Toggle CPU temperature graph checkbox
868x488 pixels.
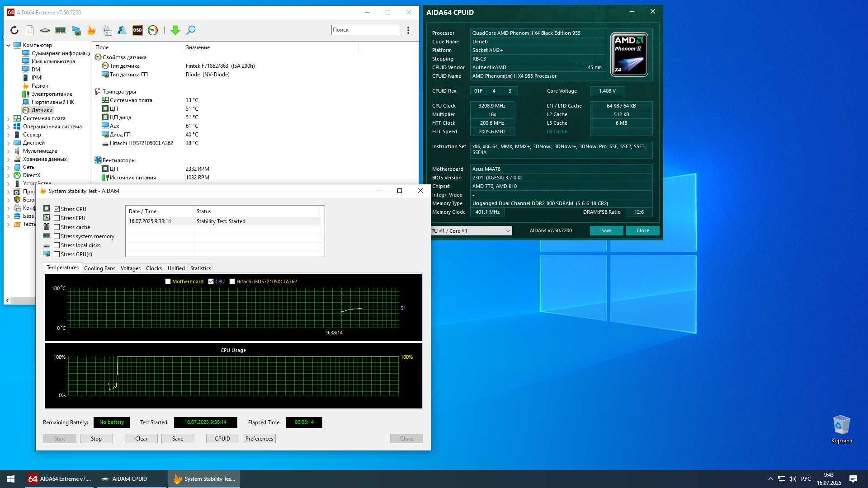click(211, 282)
